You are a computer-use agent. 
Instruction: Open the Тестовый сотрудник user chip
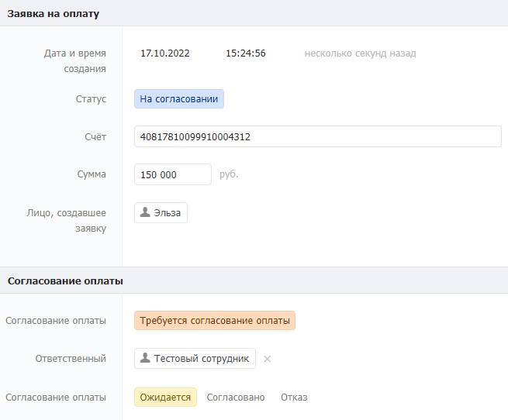point(195,359)
